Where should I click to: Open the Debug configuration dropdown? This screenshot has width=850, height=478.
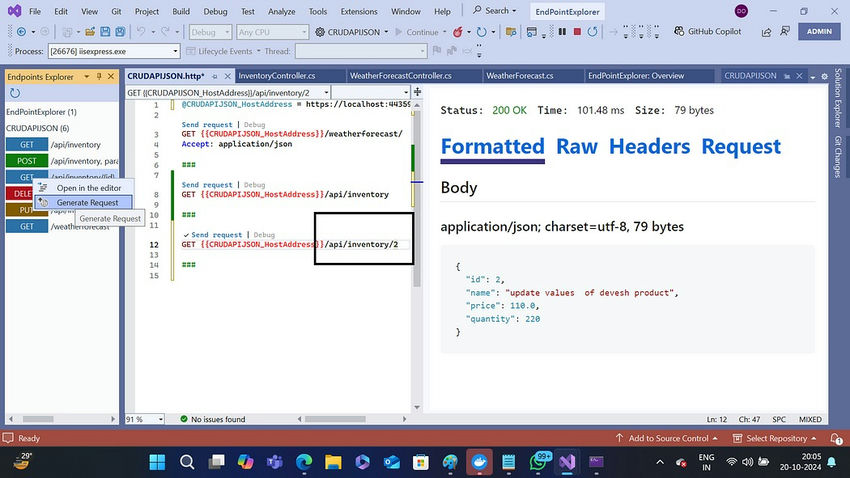(x=210, y=32)
